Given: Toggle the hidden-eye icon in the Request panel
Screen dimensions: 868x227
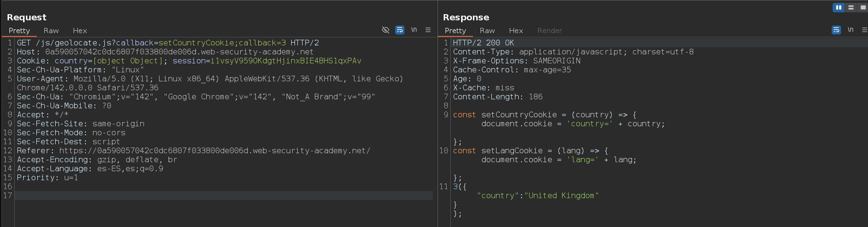Looking at the screenshot, I should pos(385,30).
